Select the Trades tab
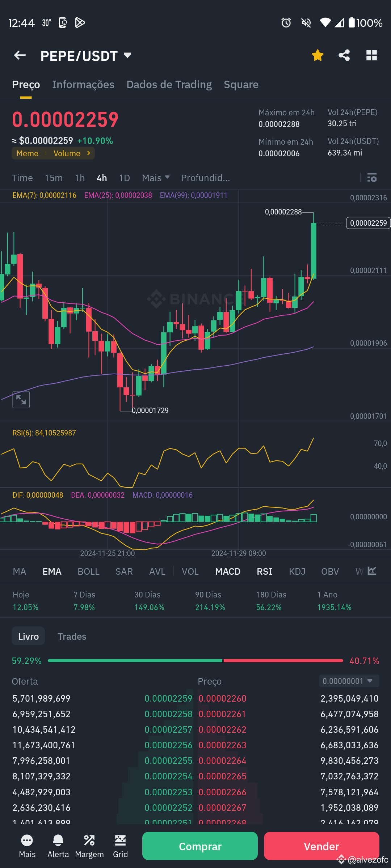Viewport: 391px width, 868px height. [72, 636]
